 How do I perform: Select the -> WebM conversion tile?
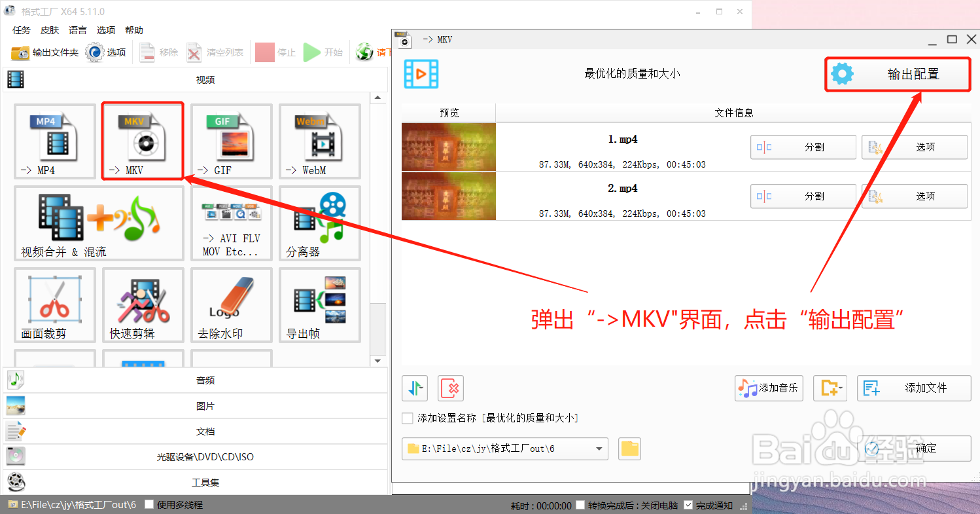[319, 141]
